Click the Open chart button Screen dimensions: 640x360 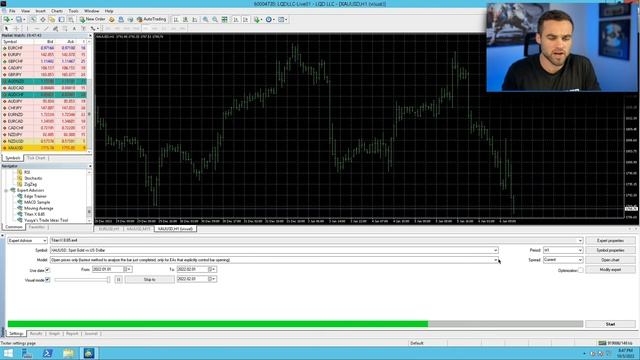(x=610, y=260)
